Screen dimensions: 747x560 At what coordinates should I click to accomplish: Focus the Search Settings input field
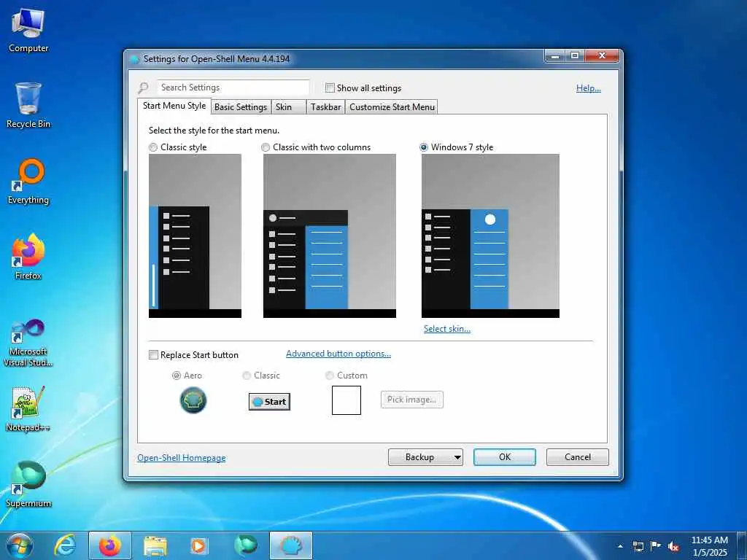[233, 87]
